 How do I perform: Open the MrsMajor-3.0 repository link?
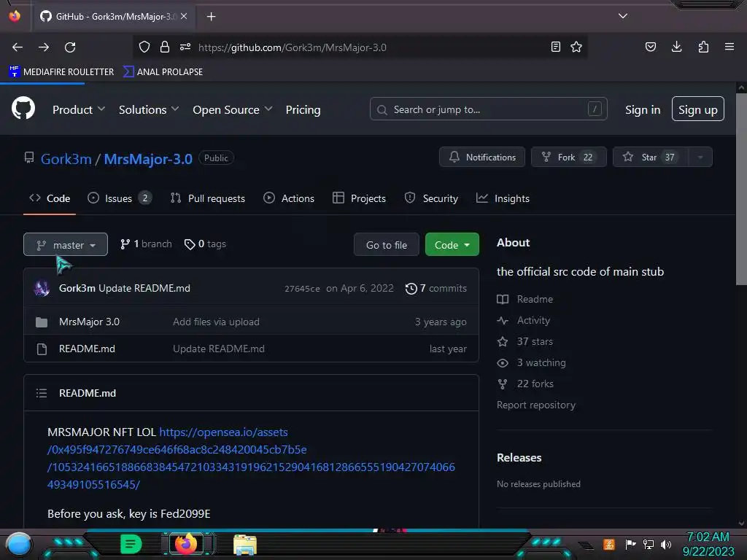point(148,158)
